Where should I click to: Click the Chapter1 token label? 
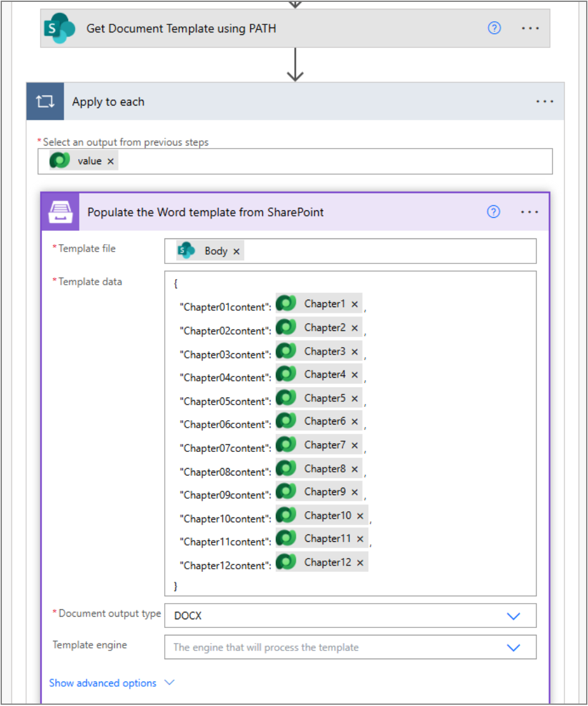[x=325, y=304]
